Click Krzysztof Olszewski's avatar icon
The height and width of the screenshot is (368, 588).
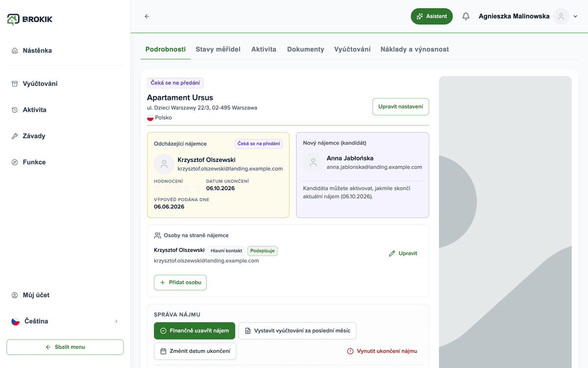click(164, 164)
